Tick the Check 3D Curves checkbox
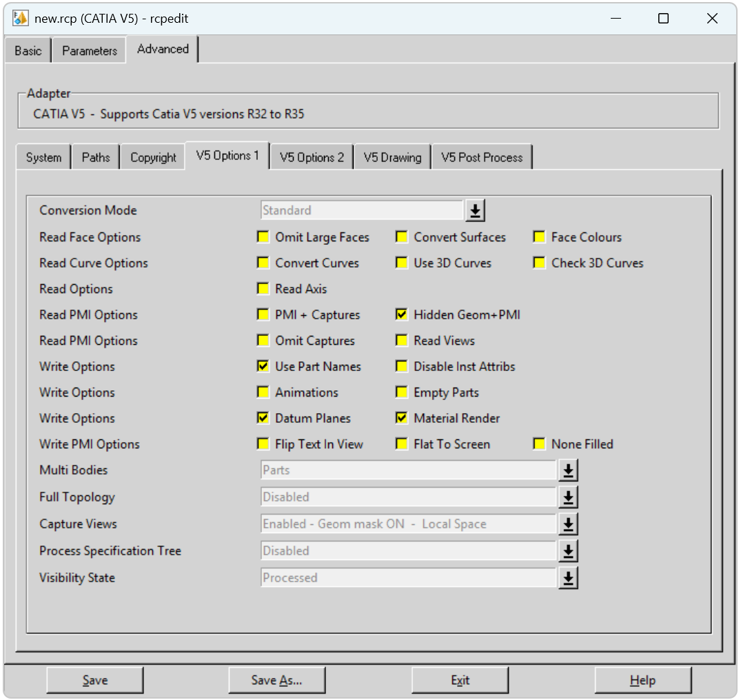The image size is (741, 700). click(x=539, y=263)
